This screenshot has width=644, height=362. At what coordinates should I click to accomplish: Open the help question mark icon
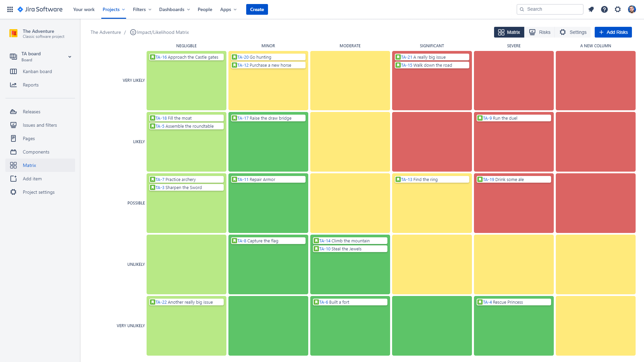coord(604,9)
